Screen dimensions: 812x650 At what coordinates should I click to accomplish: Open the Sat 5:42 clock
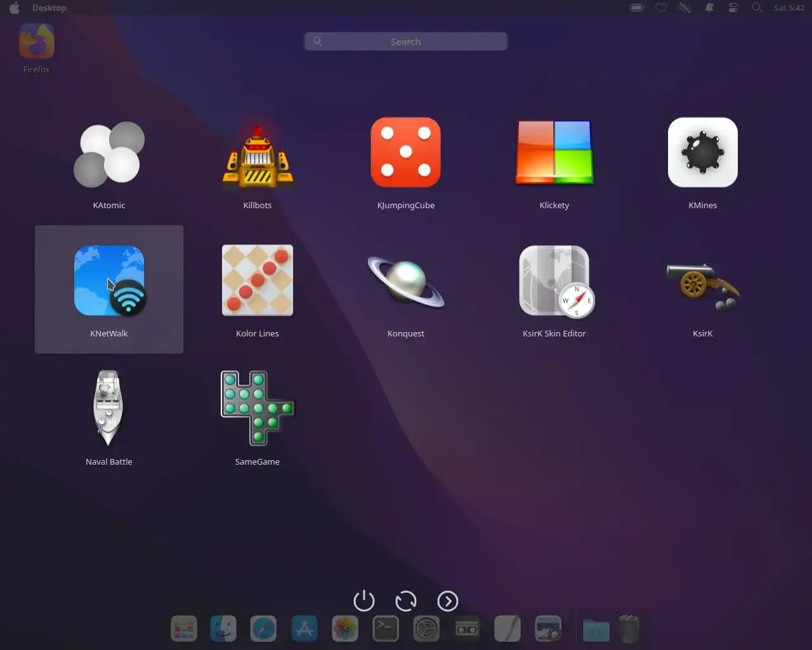point(789,8)
